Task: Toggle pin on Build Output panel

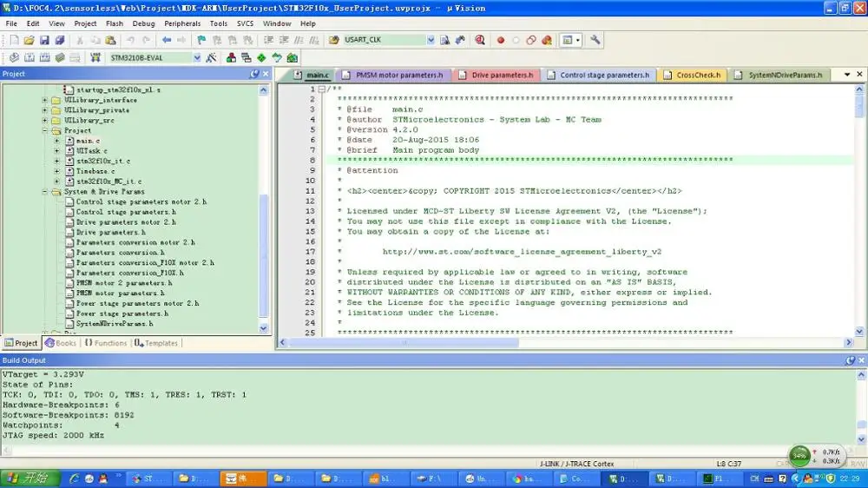Action: coord(851,360)
